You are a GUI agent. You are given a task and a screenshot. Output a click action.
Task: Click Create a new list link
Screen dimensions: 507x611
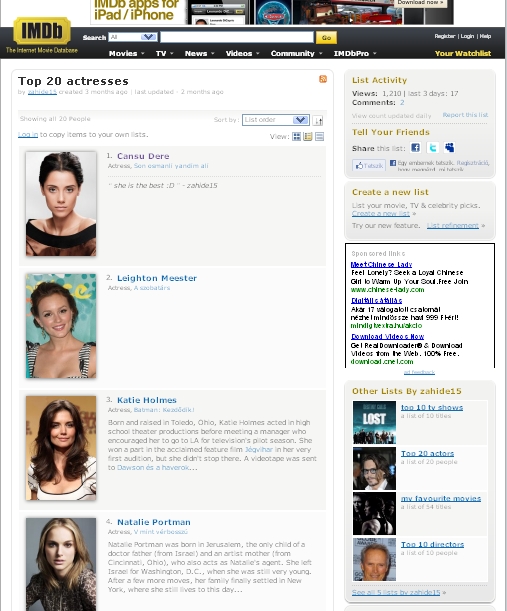click(x=381, y=214)
